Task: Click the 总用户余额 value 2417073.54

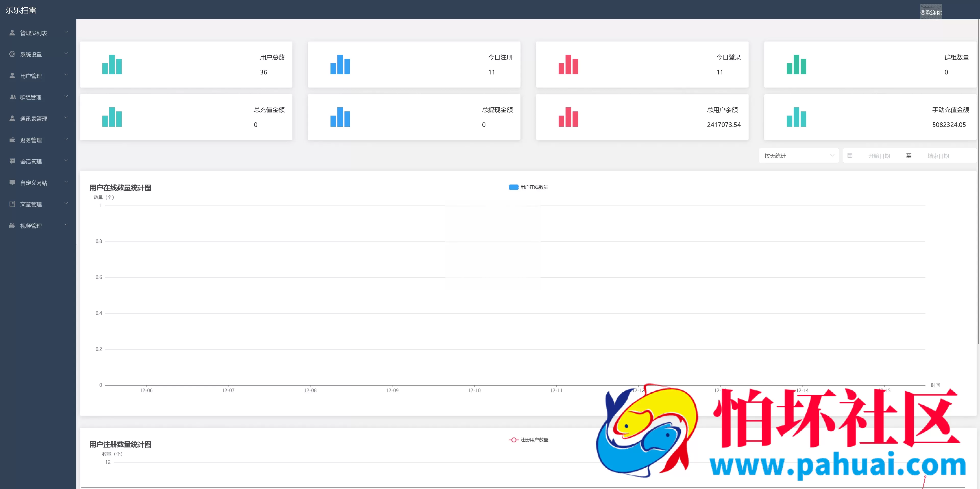Action: (724, 125)
